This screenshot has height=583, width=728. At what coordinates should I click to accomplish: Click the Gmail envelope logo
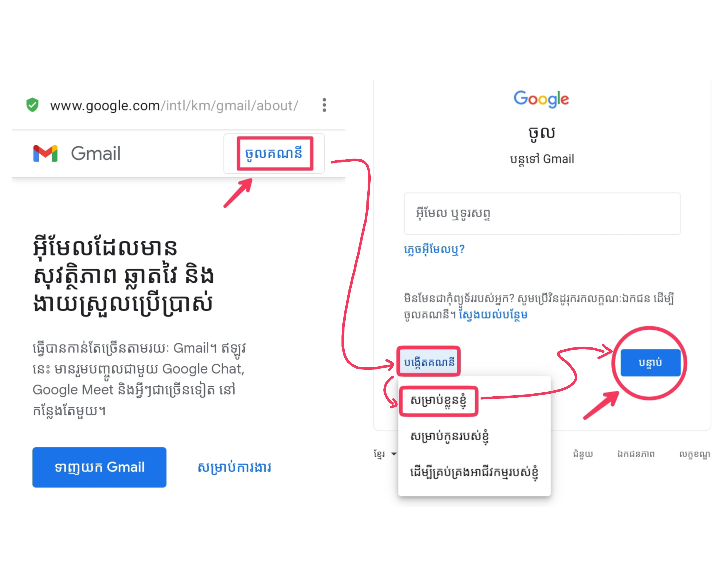coord(45,153)
